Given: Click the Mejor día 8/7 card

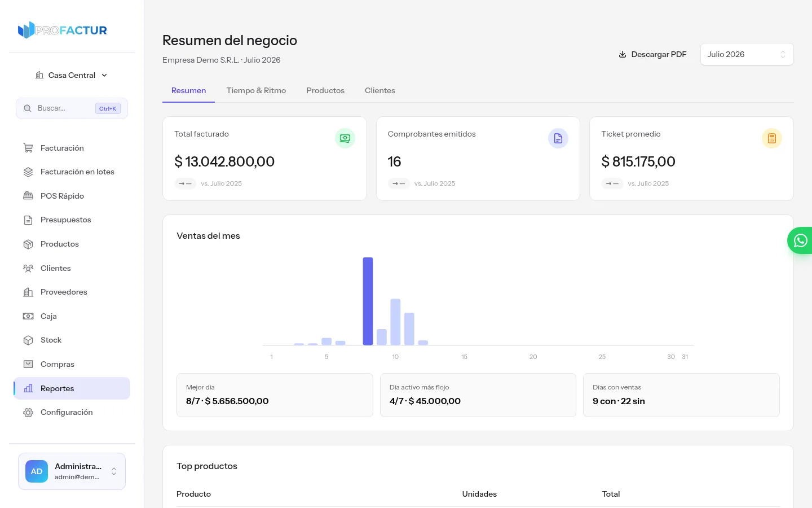Looking at the screenshot, I should pyautogui.click(x=275, y=395).
